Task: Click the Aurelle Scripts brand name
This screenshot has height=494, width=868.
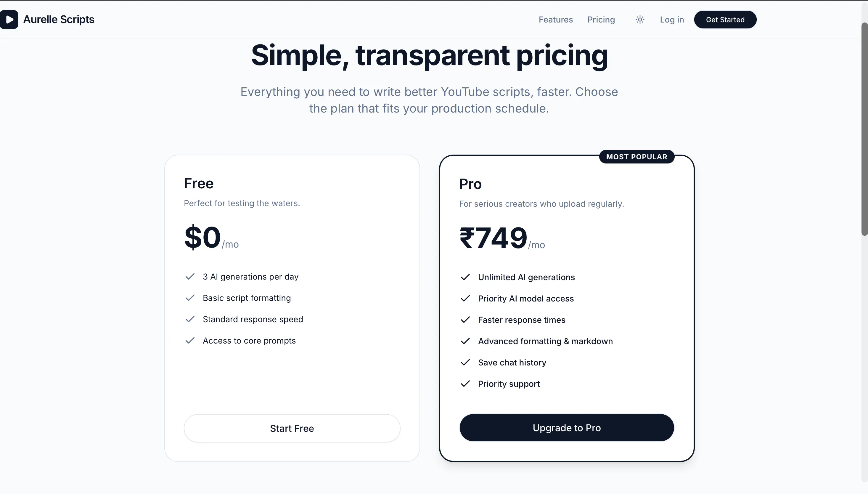Action: [59, 20]
